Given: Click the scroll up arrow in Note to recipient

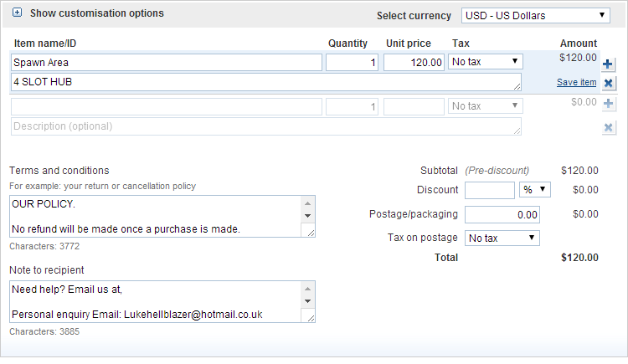Looking at the screenshot, I should coord(307,289).
